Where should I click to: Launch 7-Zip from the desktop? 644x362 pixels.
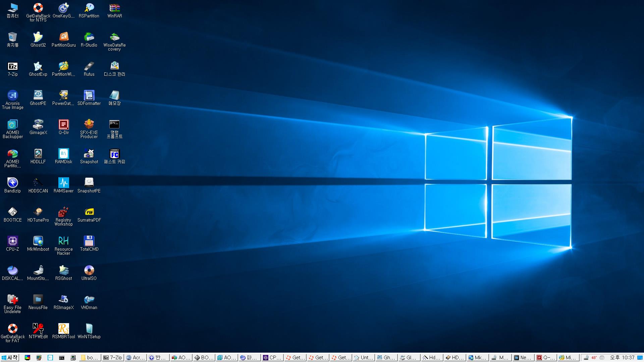(13, 69)
